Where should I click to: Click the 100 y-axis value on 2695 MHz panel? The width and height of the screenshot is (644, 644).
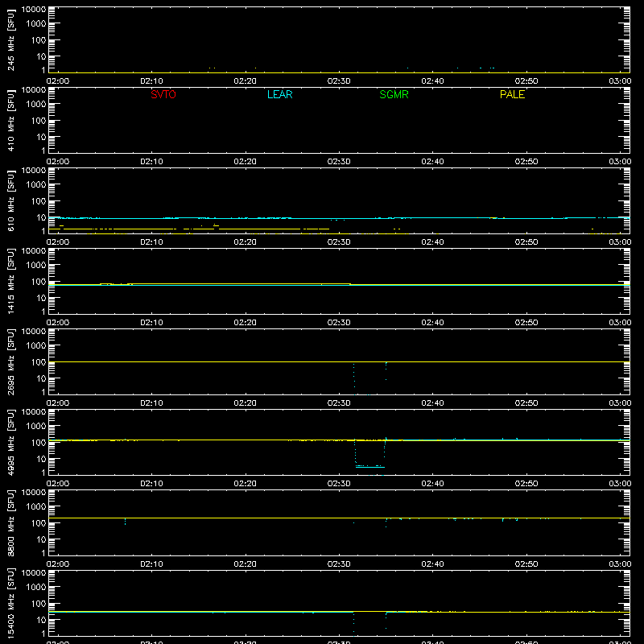pos(39,362)
